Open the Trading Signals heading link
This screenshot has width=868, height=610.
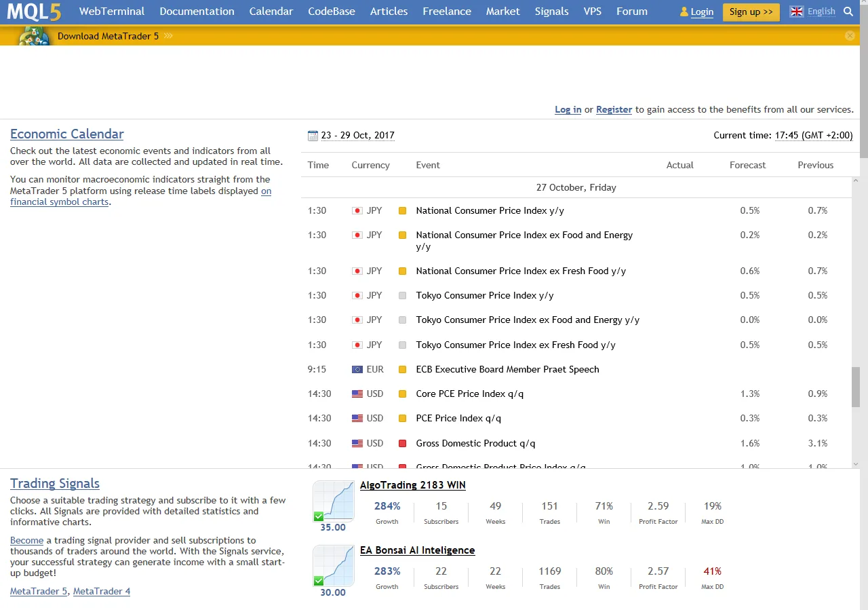55,483
